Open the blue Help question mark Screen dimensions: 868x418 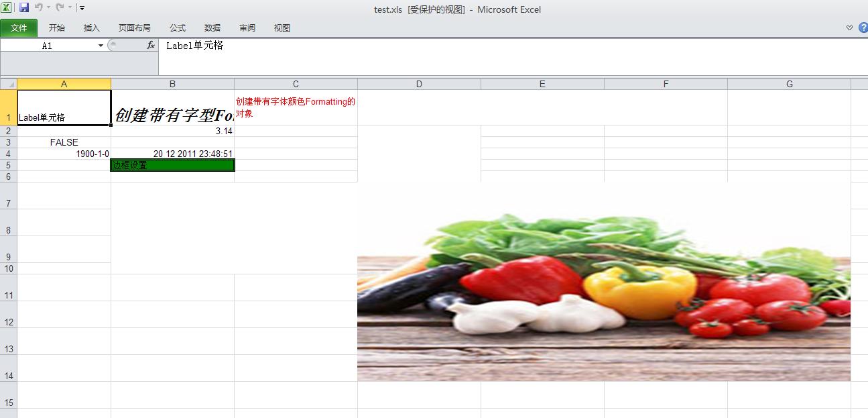click(863, 28)
